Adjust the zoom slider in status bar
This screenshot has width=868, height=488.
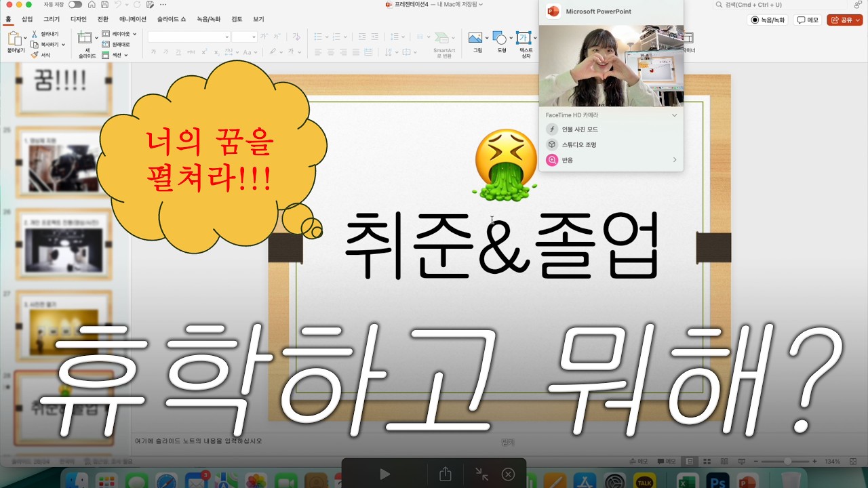[787, 462]
